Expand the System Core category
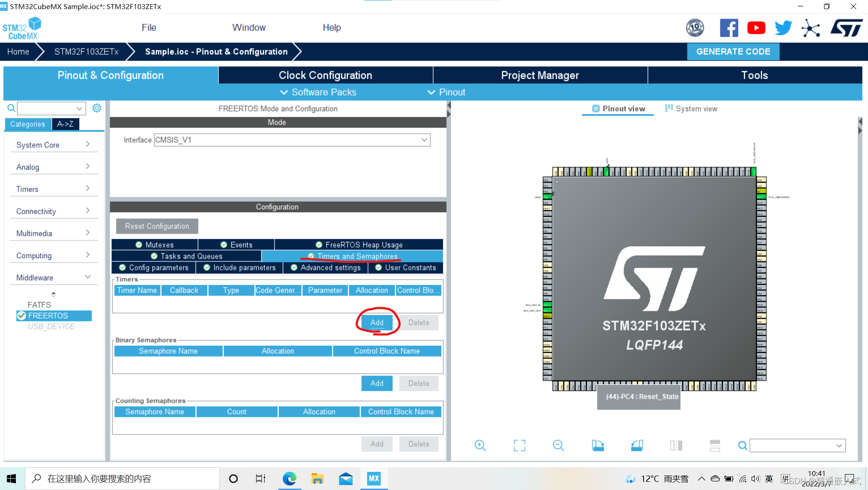The height and width of the screenshot is (490, 868). [x=53, y=145]
